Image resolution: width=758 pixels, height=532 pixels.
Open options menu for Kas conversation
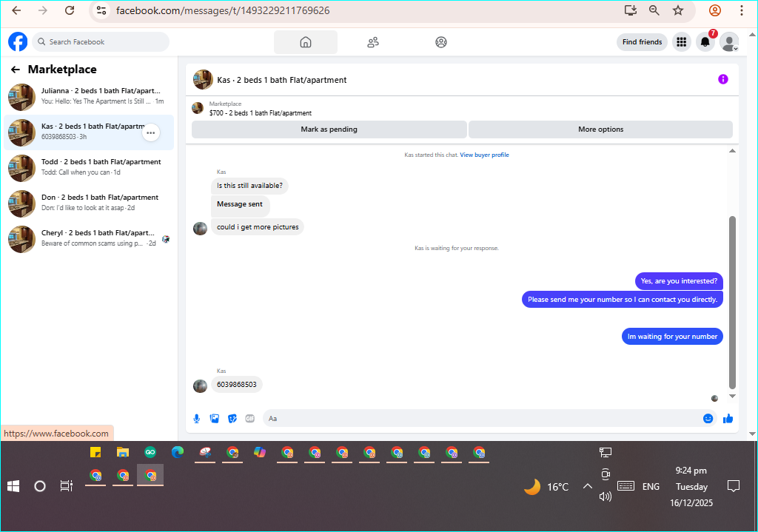[151, 133]
